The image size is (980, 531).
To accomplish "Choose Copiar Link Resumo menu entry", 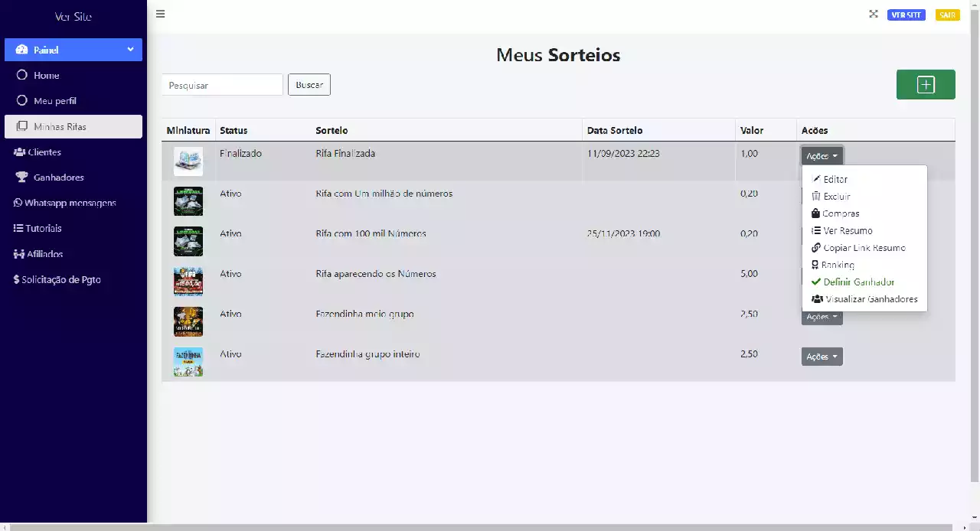I will click(x=864, y=248).
